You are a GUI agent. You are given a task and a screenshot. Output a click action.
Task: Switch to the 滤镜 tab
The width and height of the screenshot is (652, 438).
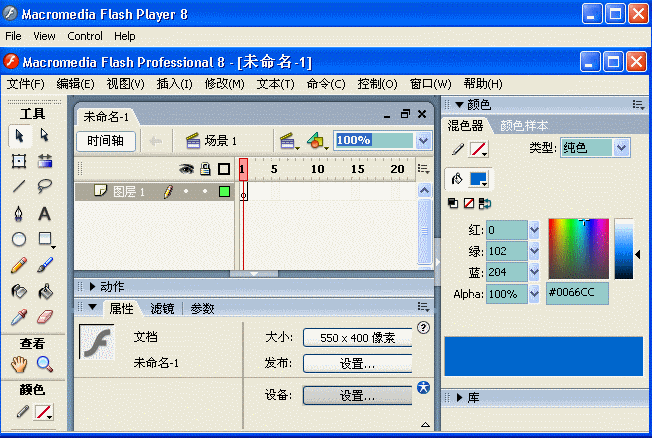tap(162, 308)
